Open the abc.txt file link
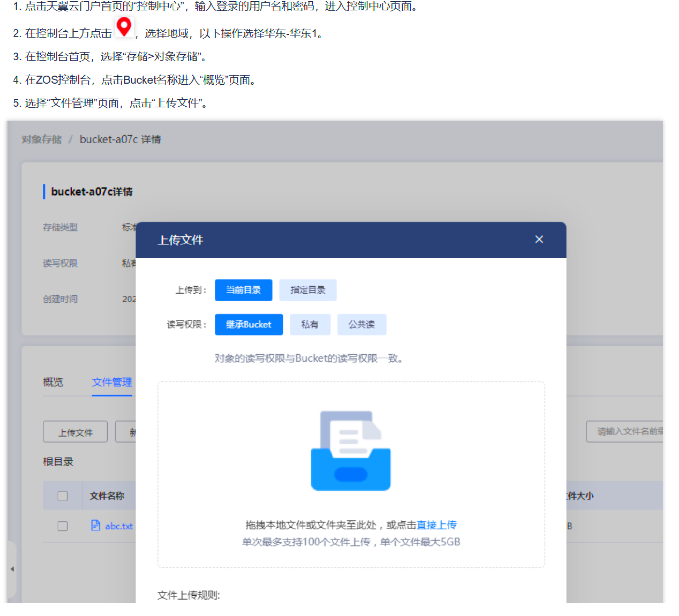The image size is (679, 616). click(x=119, y=526)
